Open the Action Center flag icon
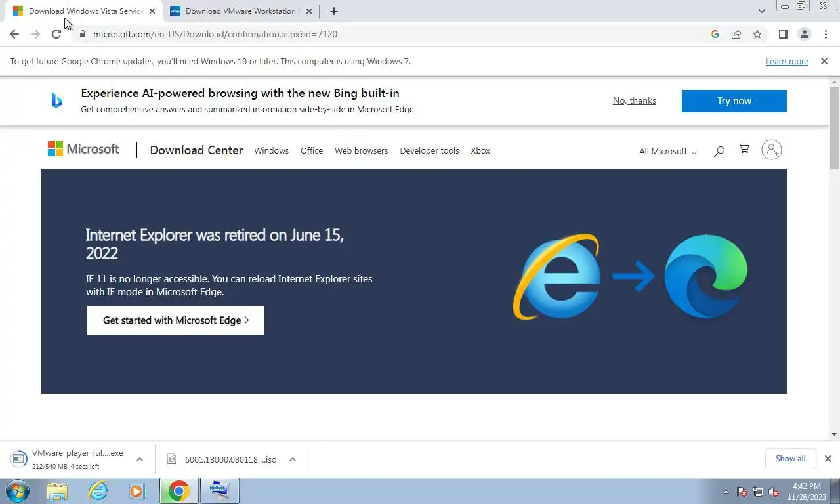840x504 pixels. coord(742,492)
